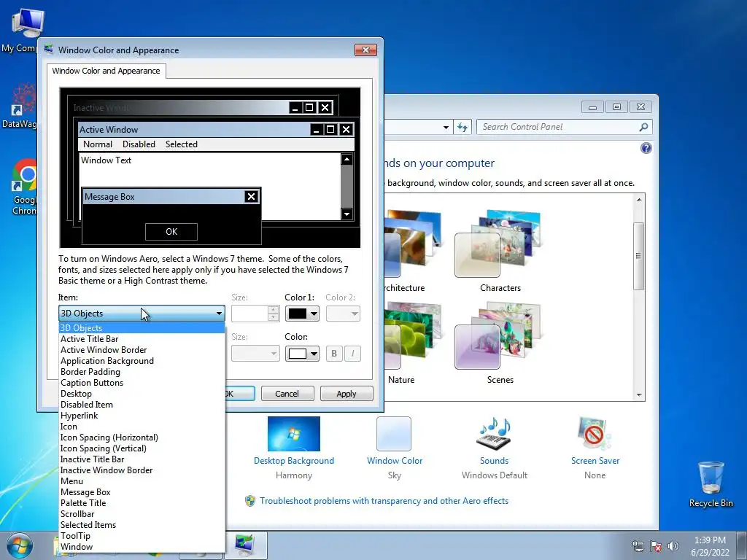Screen dimensions: 747x560
Task: Open the font Color white swatch dropdown
Action: (x=302, y=354)
